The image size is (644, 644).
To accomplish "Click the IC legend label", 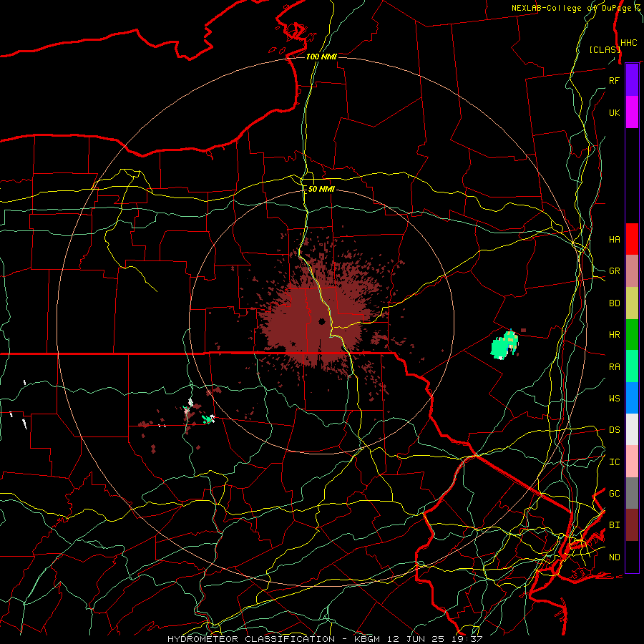I will [x=614, y=462].
